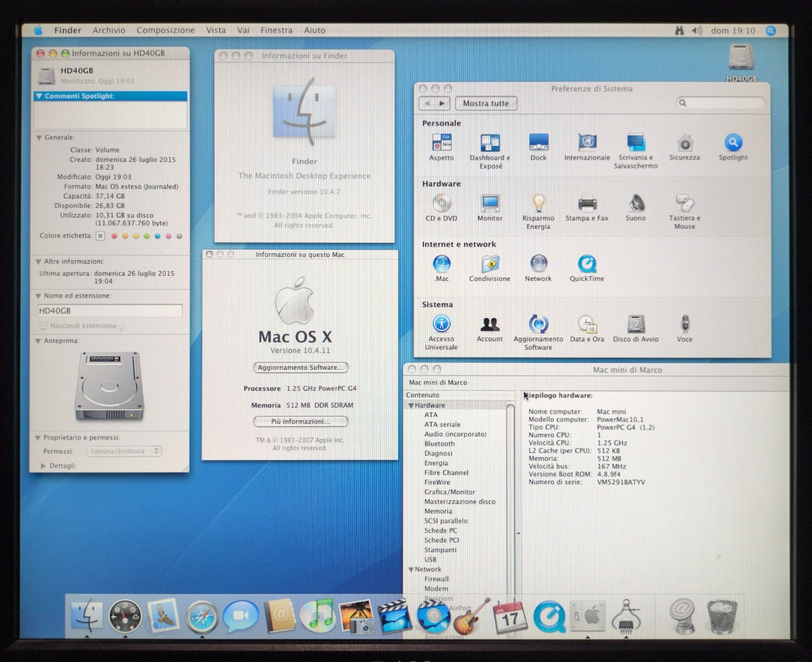Open Voce preferences
The image size is (812, 662).
685,329
